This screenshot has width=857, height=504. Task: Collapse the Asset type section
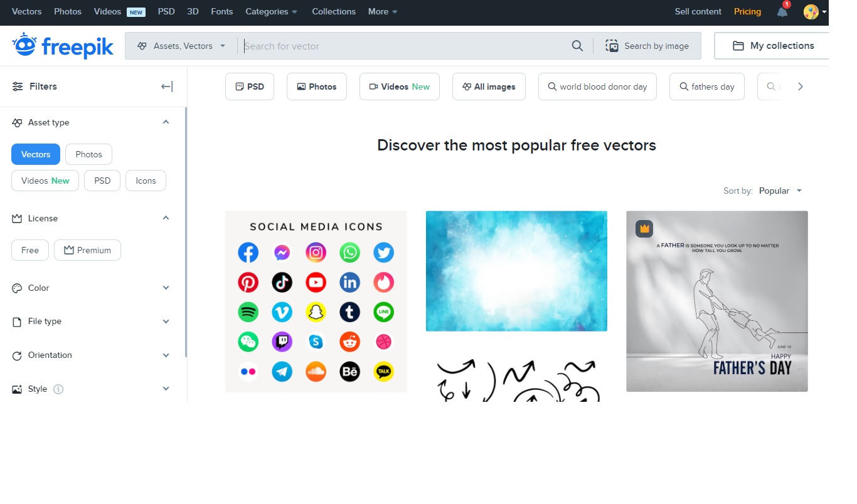[x=166, y=122]
